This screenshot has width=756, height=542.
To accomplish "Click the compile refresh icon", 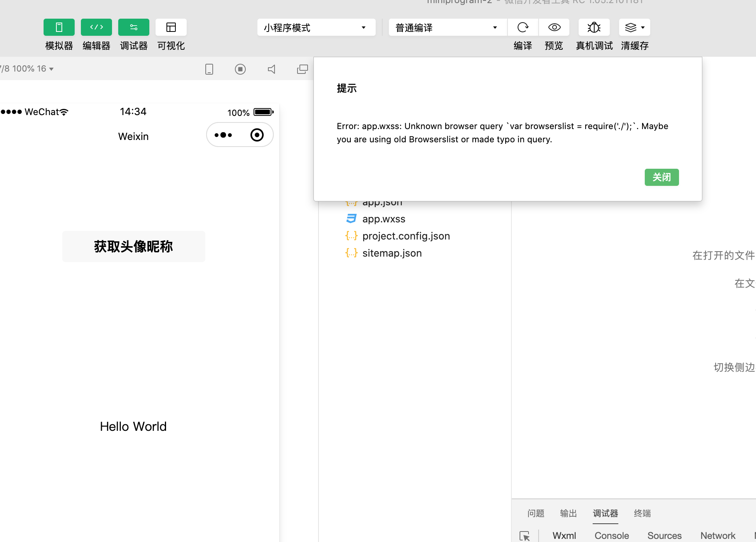I will pyautogui.click(x=523, y=27).
